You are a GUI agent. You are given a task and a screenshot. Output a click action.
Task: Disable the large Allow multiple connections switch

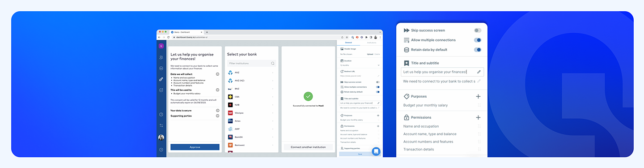tap(478, 40)
